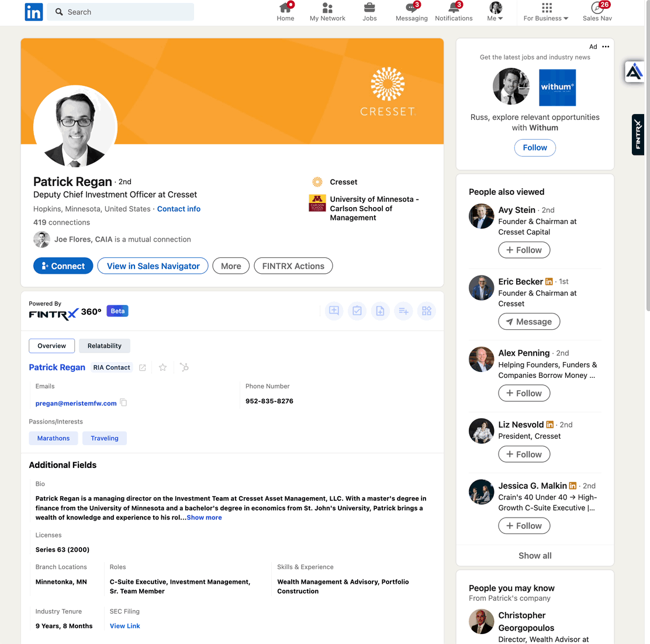Screen dimensions: 650x644
Task: Click the Traveling interest tag
Action: tap(105, 438)
